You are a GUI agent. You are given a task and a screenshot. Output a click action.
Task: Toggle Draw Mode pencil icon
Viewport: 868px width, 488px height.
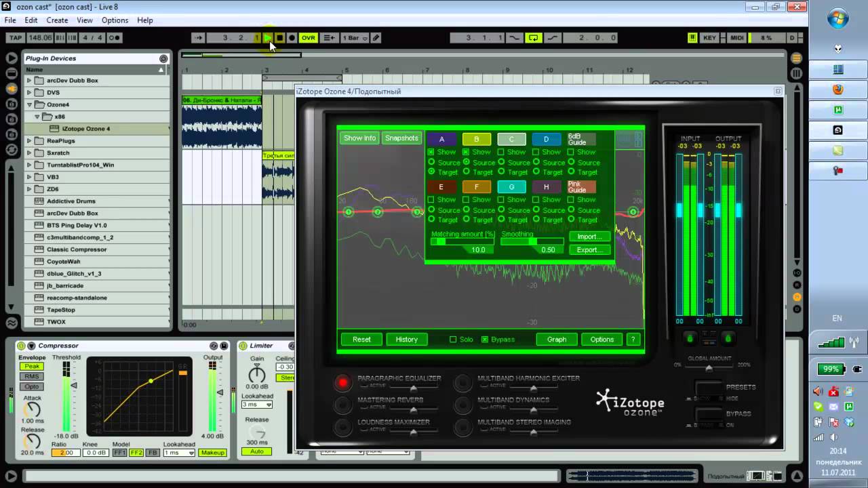[x=376, y=38]
